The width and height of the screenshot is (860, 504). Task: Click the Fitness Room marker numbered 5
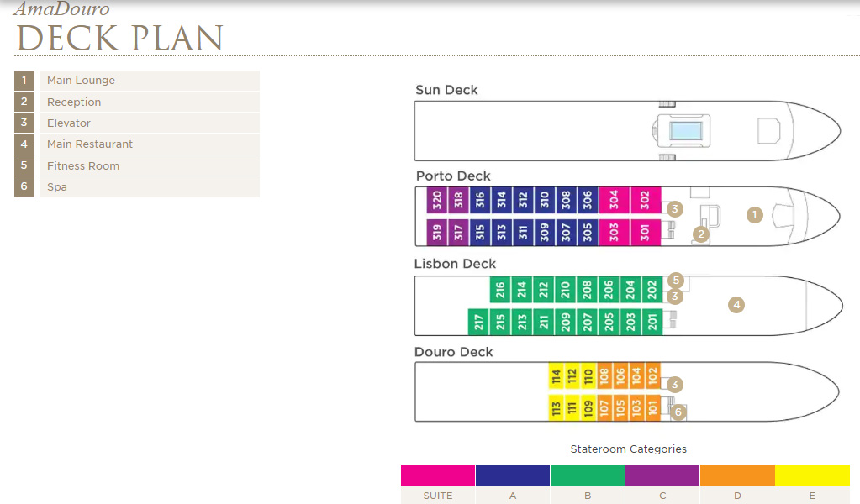coord(675,281)
